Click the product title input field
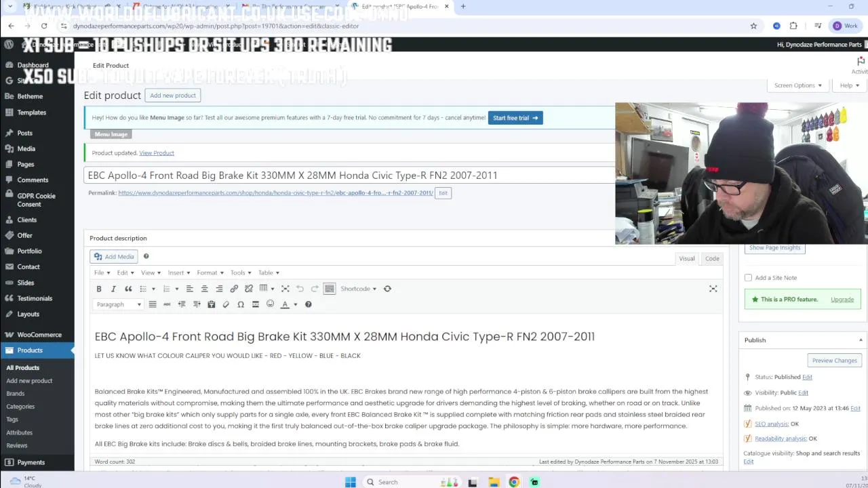This screenshot has width=868, height=488. (350, 176)
